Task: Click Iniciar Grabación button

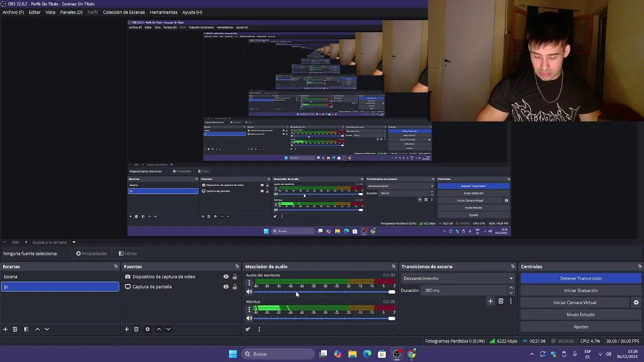Action: click(581, 291)
